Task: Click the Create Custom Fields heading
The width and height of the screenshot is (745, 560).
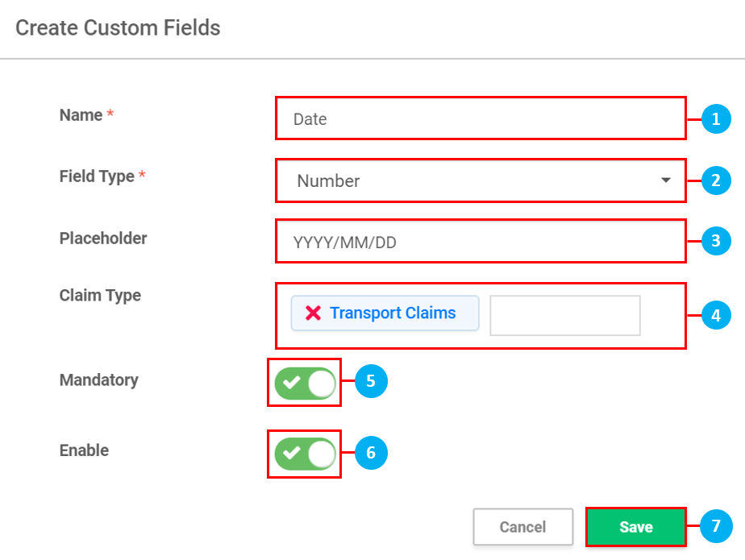Action: click(118, 28)
